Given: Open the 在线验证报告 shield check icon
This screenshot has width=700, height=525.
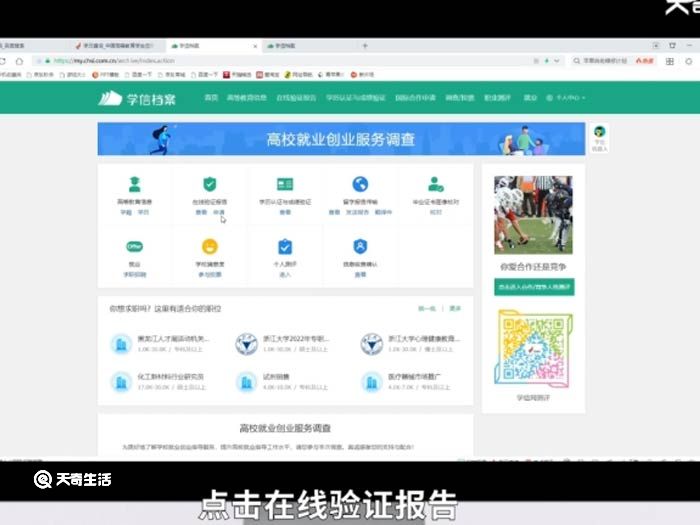Looking at the screenshot, I should click(x=209, y=184).
